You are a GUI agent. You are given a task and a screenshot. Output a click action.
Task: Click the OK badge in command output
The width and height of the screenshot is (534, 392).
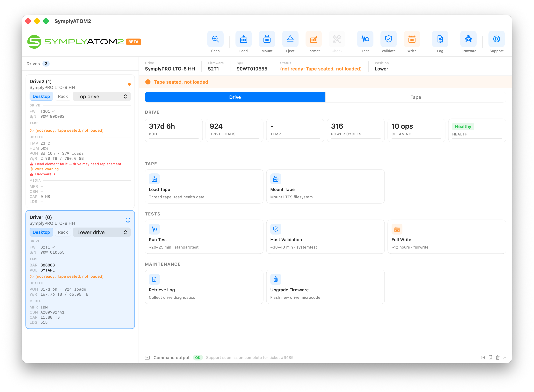pyautogui.click(x=198, y=358)
